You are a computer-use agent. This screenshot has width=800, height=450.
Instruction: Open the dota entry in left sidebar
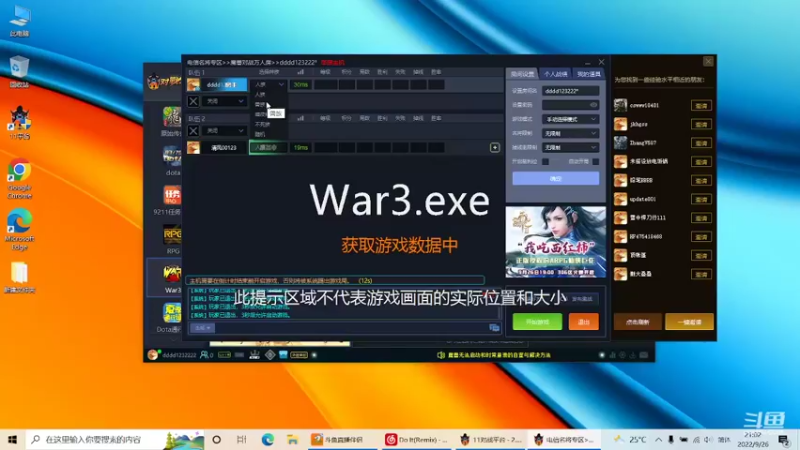click(x=172, y=161)
